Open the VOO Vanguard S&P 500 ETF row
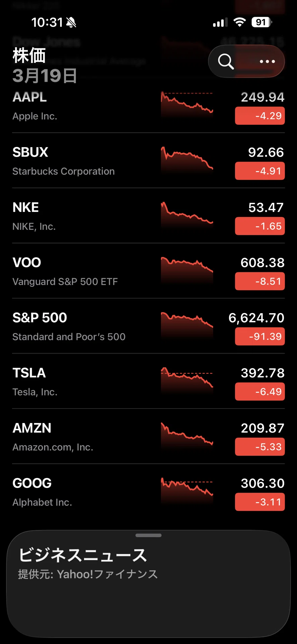Viewport: 297px width, 644px height. (148, 271)
